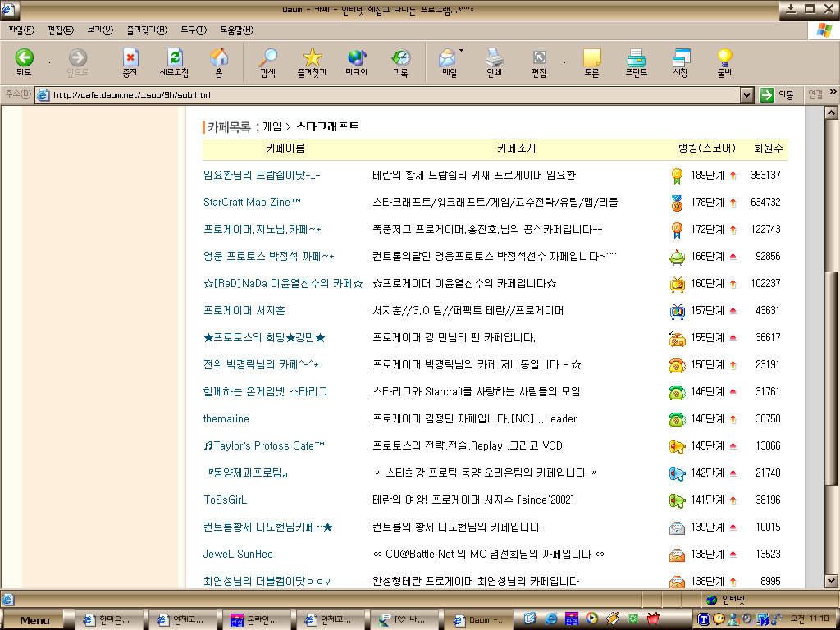Viewport: 840px width, 630px height.
Task: Open the 편집(E) menu
Action: click(x=61, y=30)
